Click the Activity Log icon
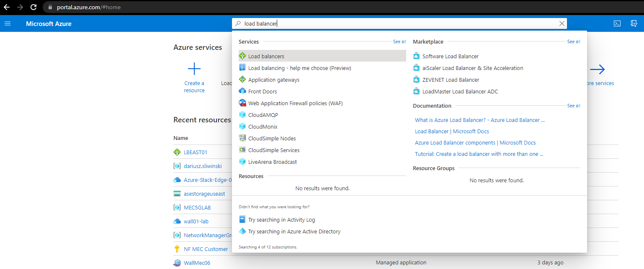The height and width of the screenshot is (269, 644). (x=242, y=220)
